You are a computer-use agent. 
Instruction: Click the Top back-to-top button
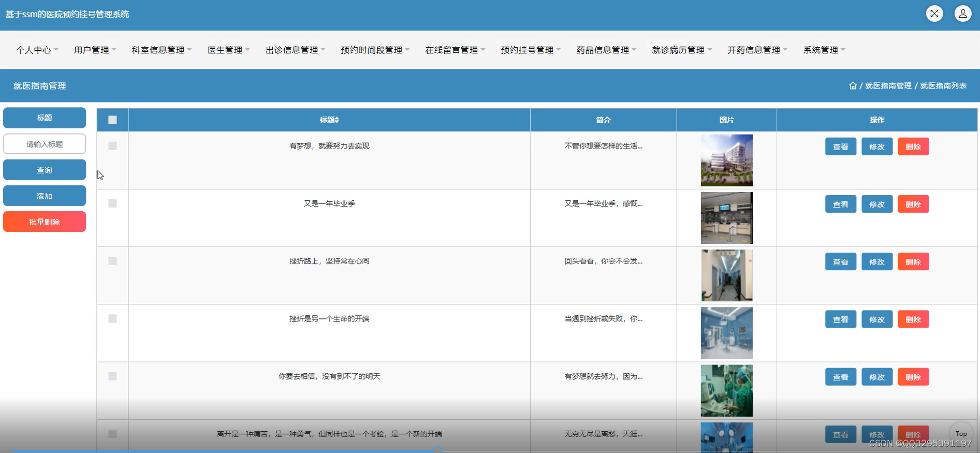(961, 434)
